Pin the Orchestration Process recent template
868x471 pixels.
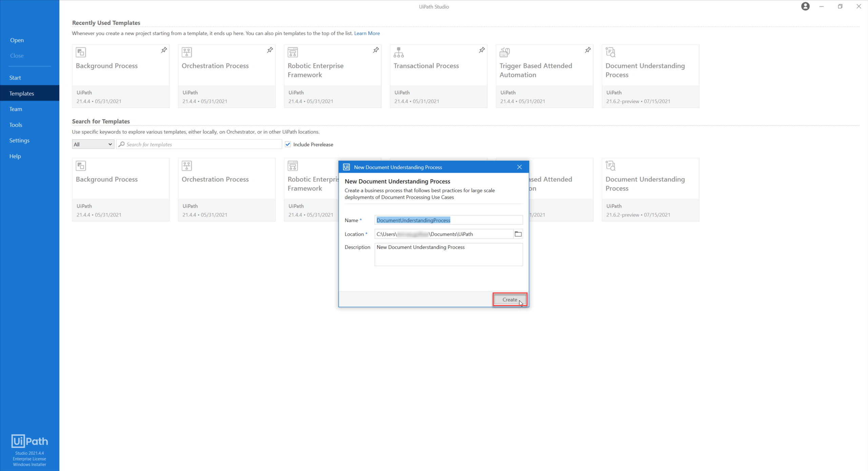pos(270,50)
